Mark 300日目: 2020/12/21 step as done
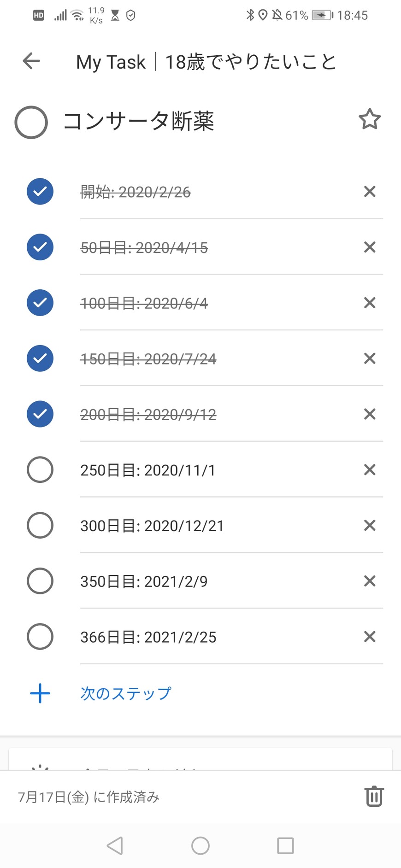The width and height of the screenshot is (401, 868). coord(40,525)
